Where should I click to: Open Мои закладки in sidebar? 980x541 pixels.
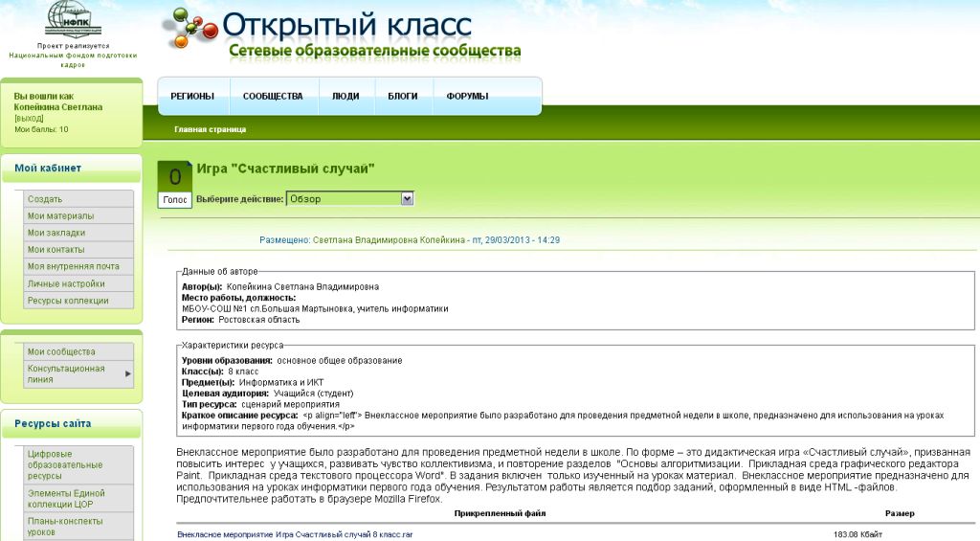[56, 233]
